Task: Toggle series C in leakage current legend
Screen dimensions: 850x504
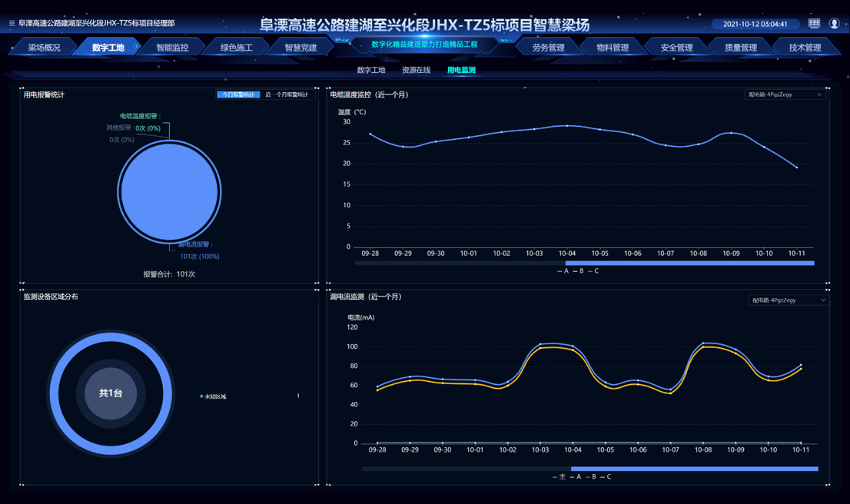Action: (x=606, y=477)
